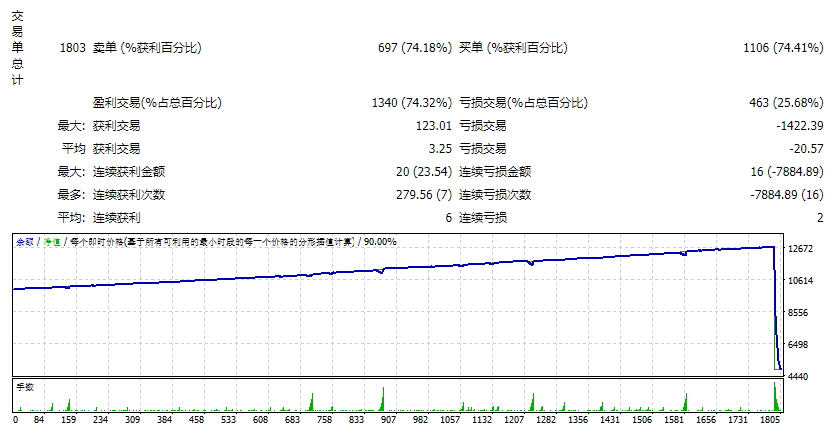Image resolution: width=835 pixels, height=431 pixels.
Task: Click the total trades value "1803"
Action: click(x=72, y=48)
